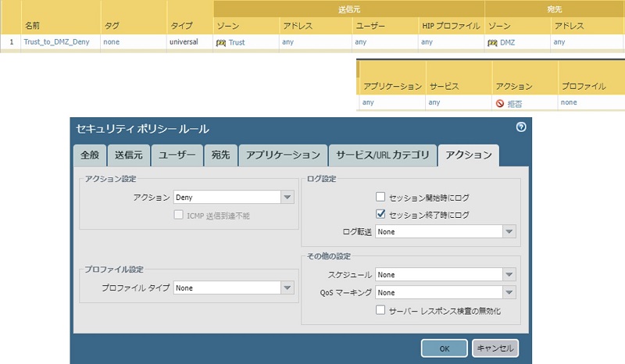This screenshot has height=364, width=625.
Task: Expand the ログ転送 dropdown
Action: 509,231
